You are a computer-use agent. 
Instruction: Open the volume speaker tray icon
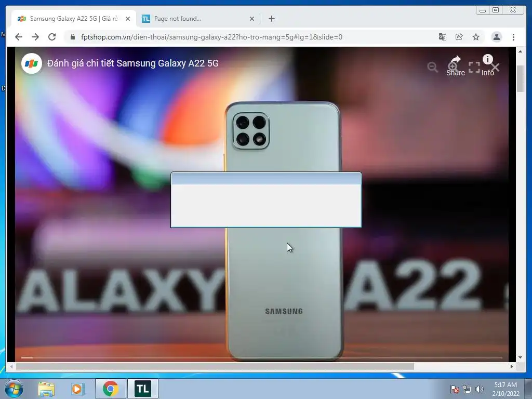480,389
